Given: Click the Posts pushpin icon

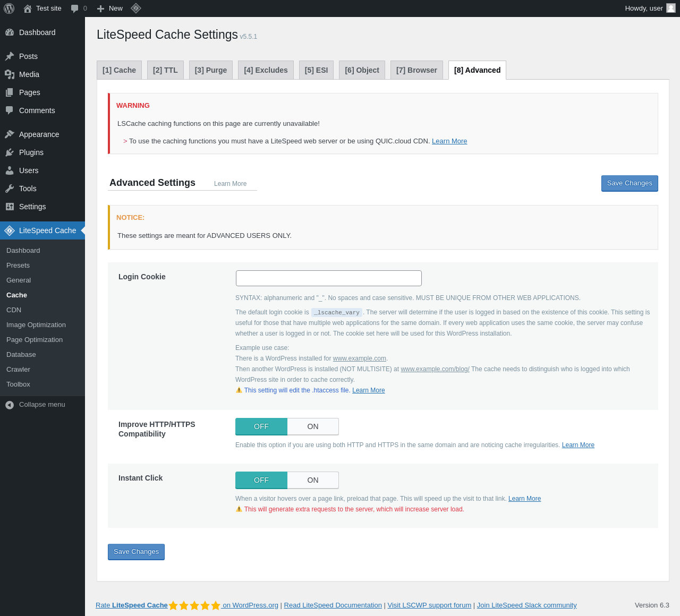Looking at the screenshot, I should (x=10, y=56).
